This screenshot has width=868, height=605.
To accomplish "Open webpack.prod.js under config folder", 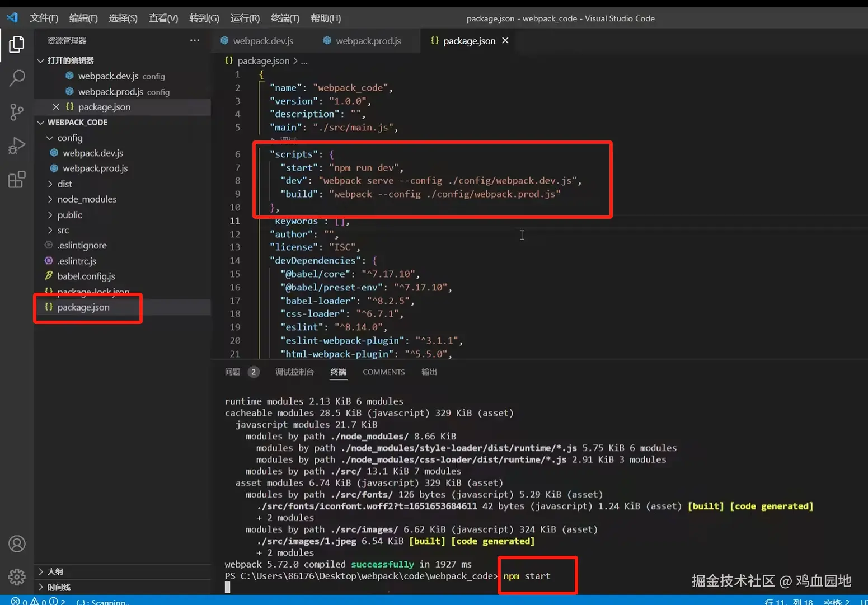I will 123,168.
